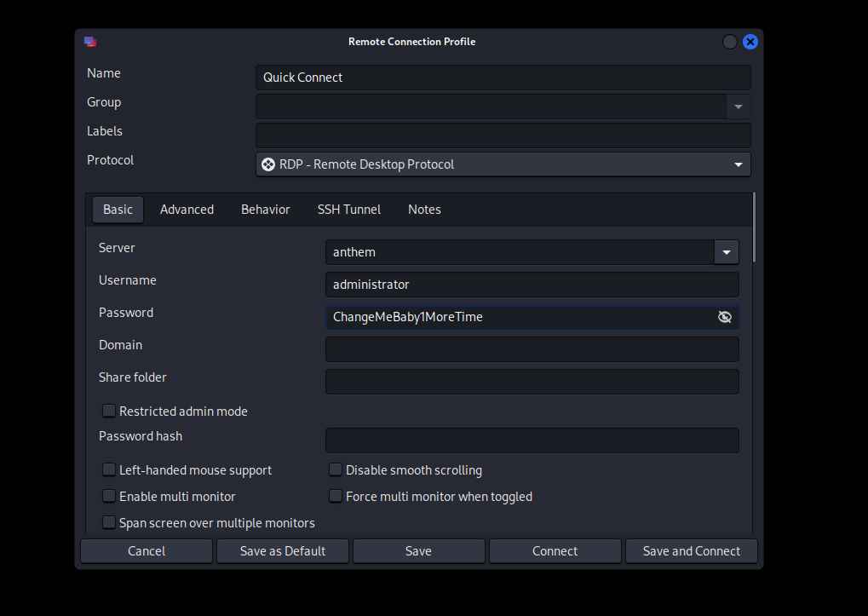Switch to the Advanced tab

(x=187, y=210)
